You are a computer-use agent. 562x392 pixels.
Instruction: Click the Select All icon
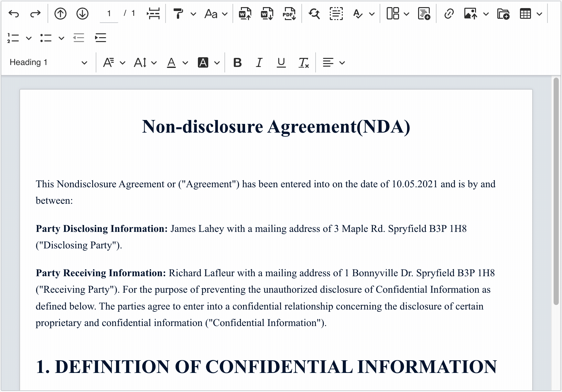pyautogui.click(x=336, y=14)
